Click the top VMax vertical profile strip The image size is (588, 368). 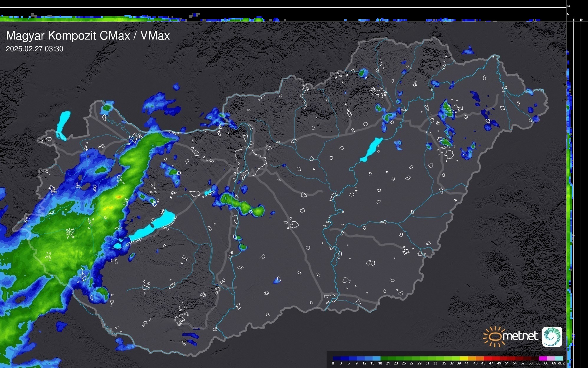[x=283, y=18]
